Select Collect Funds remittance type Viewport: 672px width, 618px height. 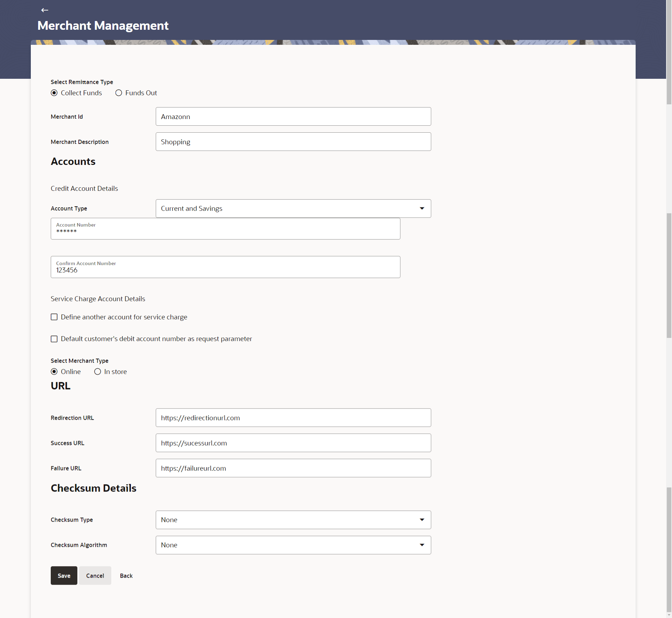click(54, 93)
